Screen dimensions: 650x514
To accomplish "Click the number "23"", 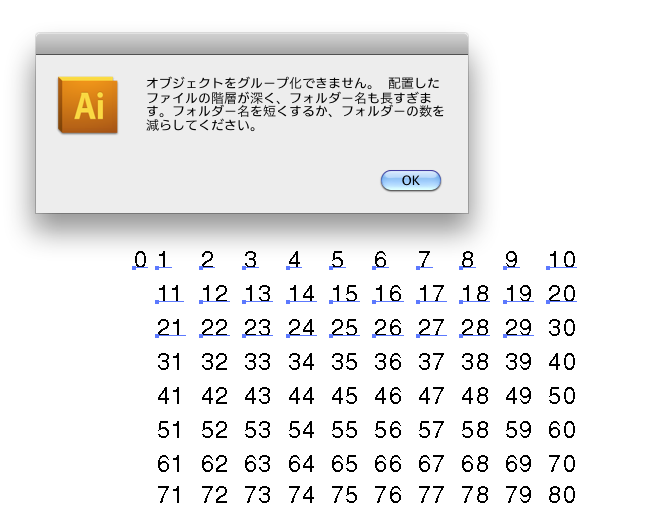I will 257,328.
